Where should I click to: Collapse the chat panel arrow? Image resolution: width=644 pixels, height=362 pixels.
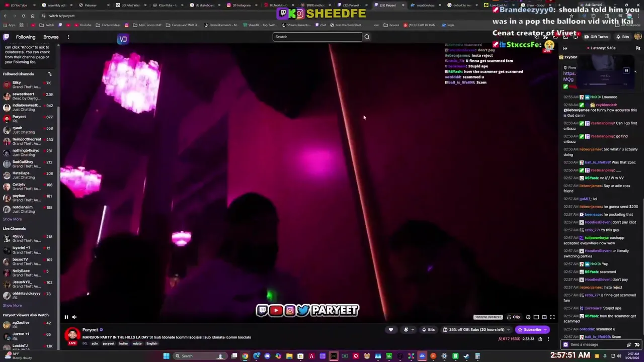click(x=565, y=48)
